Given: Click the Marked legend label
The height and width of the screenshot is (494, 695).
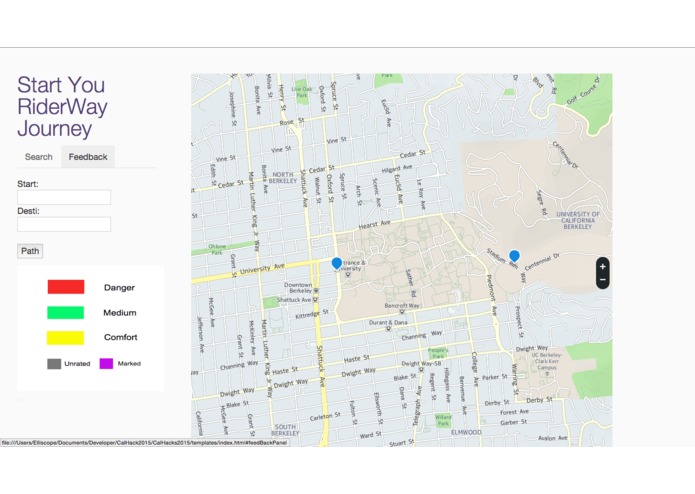Looking at the screenshot, I should [129, 364].
